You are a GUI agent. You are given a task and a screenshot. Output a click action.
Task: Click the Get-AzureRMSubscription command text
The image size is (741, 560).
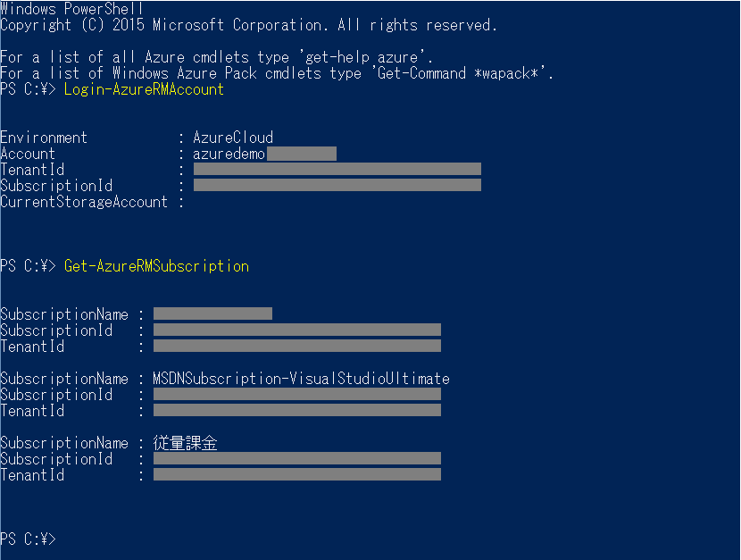point(156,266)
